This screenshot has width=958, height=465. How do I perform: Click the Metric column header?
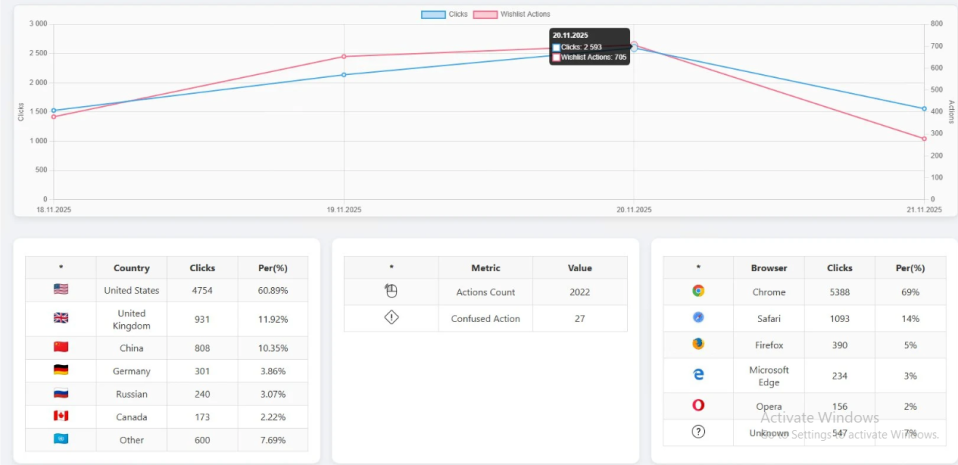click(x=485, y=268)
